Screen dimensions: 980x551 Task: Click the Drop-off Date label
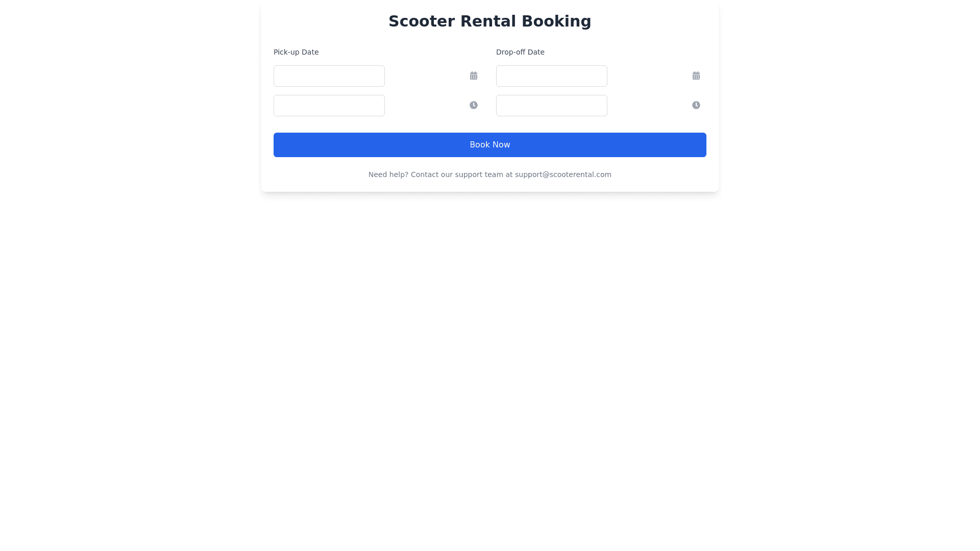pos(520,52)
